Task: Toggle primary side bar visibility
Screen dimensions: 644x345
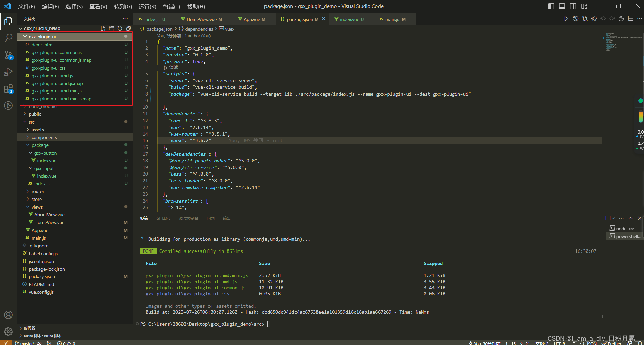Action: [x=551, y=6]
